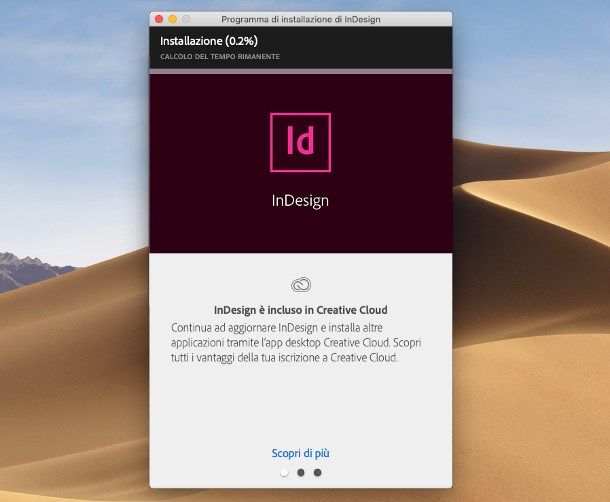Click the 'CALCOLO DEL TEMPO RIMANENTE' text
Image resolution: width=610 pixels, height=502 pixels.
(220, 56)
